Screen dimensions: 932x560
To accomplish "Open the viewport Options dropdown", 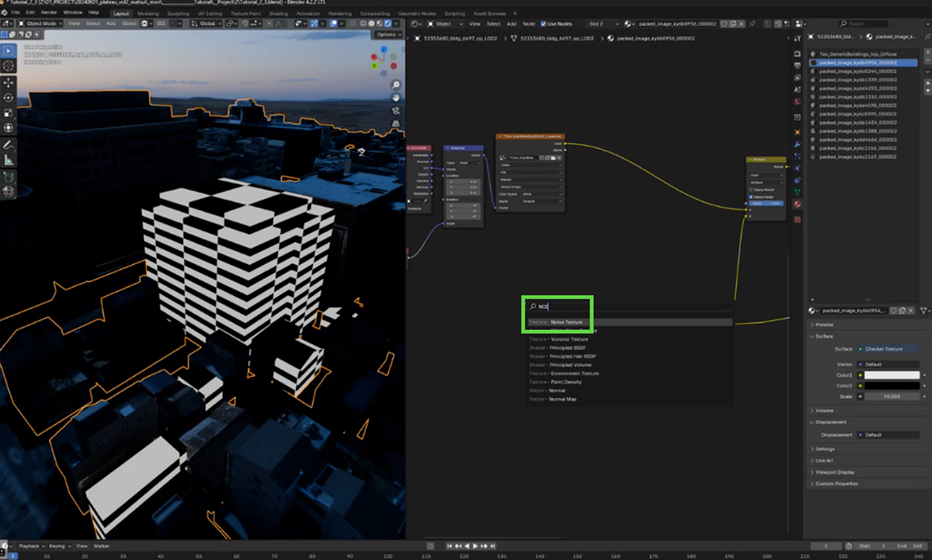I will pyautogui.click(x=387, y=35).
